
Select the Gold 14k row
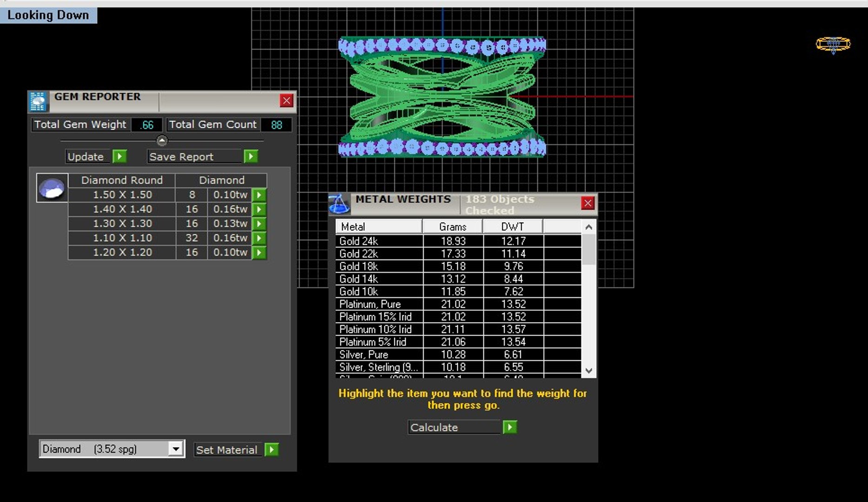click(458, 279)
